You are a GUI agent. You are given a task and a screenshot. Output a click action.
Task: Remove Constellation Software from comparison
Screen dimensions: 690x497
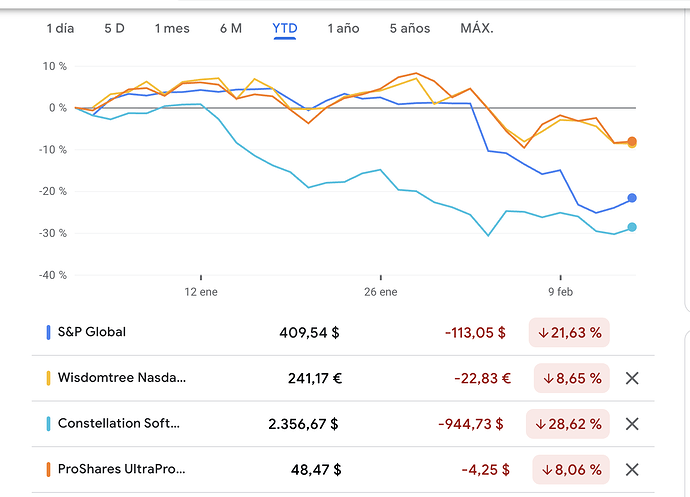(631, 423)
